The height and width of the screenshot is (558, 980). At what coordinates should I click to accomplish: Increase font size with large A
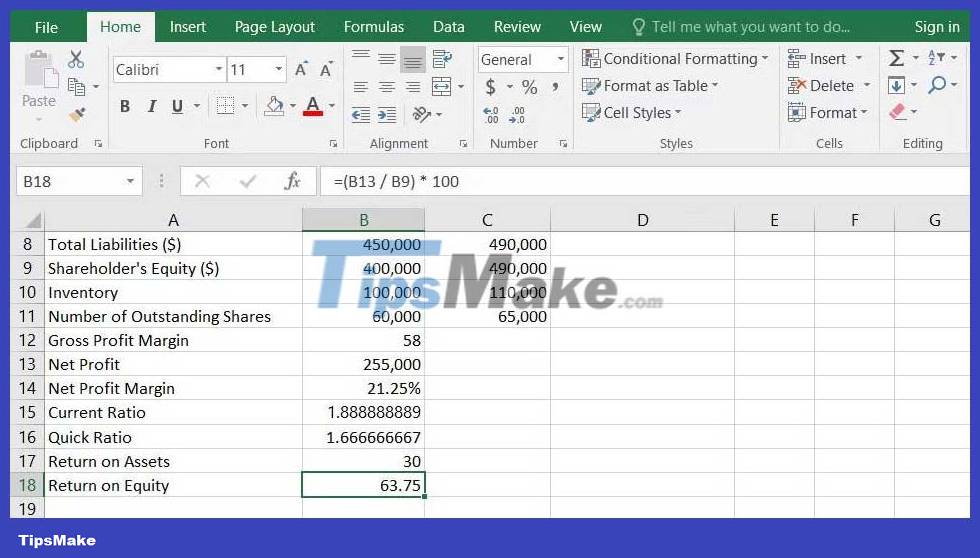pos(301,69)
